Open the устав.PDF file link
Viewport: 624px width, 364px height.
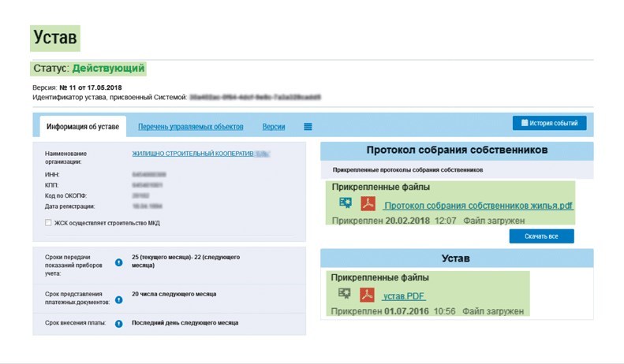[x=404, y=296]
